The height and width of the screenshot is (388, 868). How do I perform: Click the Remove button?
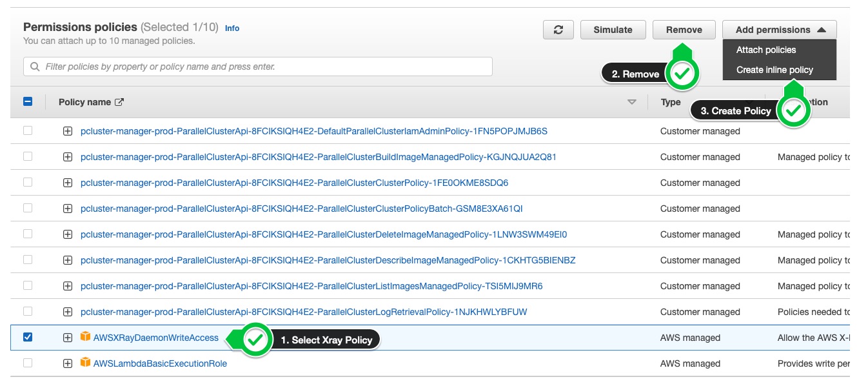point(684,29)
